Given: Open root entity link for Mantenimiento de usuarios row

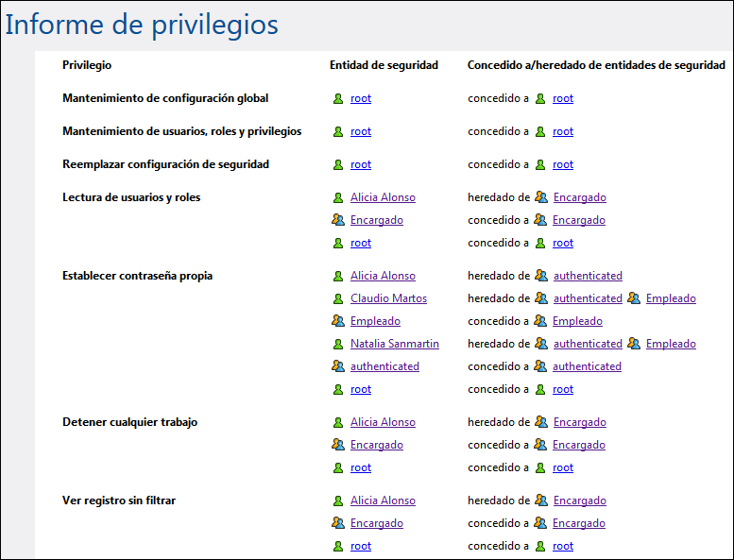Looking at the screenshot, I should 361,131.
